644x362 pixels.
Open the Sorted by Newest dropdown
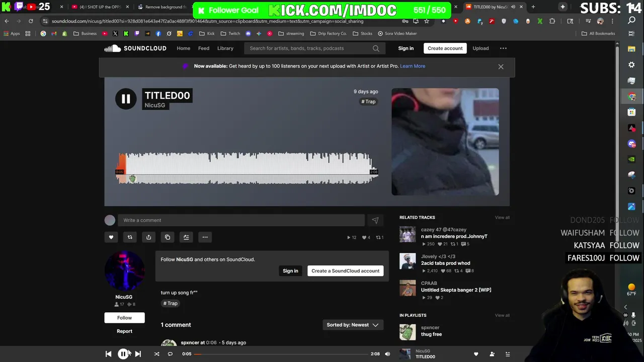tap(353, 325)
